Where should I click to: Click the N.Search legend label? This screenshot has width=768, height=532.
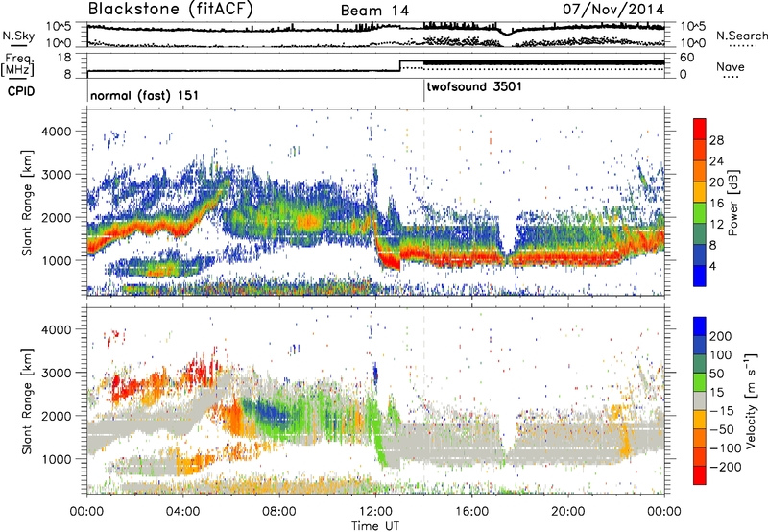tap(742, 36)
